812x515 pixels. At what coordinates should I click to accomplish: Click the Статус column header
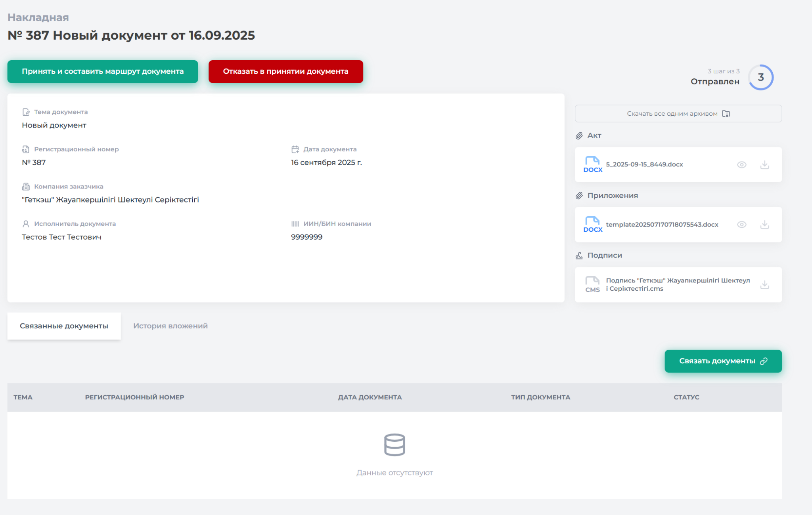tap(686, 397)
